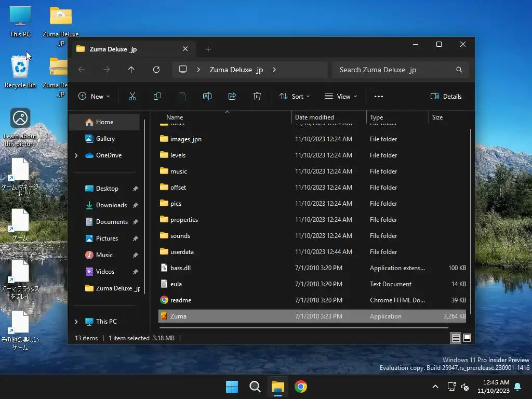Click the Rename icon in toolbar

(x=207, y=96)
